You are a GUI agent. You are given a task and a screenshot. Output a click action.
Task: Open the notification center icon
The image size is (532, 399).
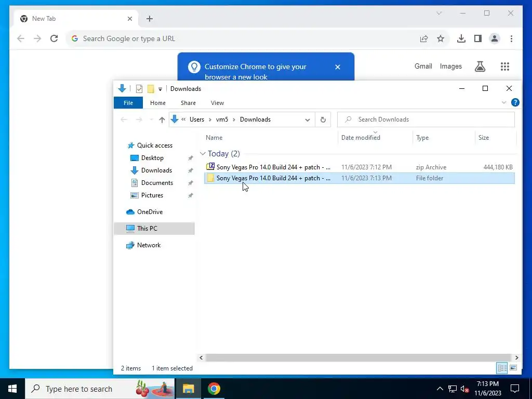point(515,389)
